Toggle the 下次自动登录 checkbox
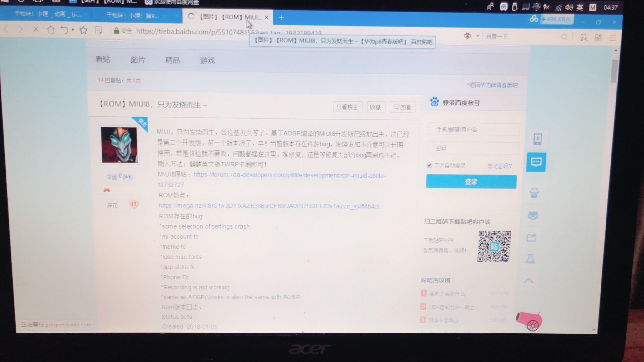Viewport: 644px width, 362px height. click(x=429, y=165)
